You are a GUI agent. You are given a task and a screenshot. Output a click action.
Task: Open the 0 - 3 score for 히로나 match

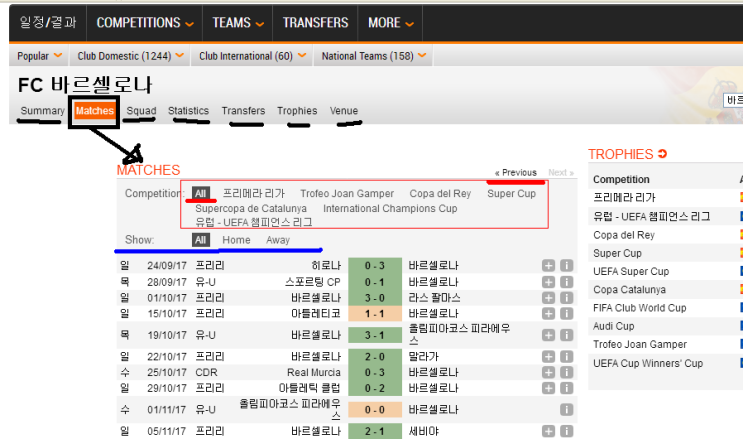coord(375,265)
